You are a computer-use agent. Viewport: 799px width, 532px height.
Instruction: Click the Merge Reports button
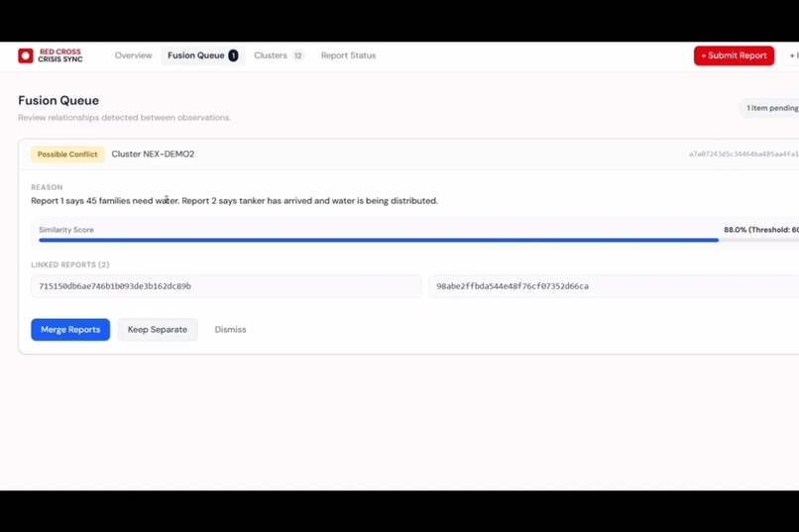coord(70,329)
